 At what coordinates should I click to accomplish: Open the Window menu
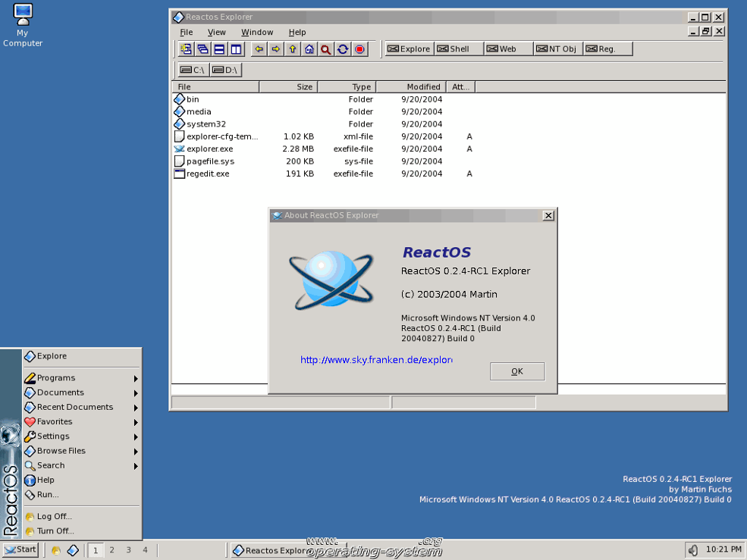point(257,32)
